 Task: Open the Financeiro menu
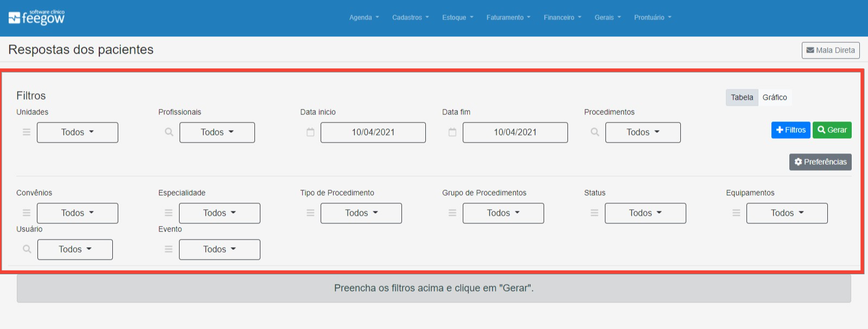tap(563, 17)
